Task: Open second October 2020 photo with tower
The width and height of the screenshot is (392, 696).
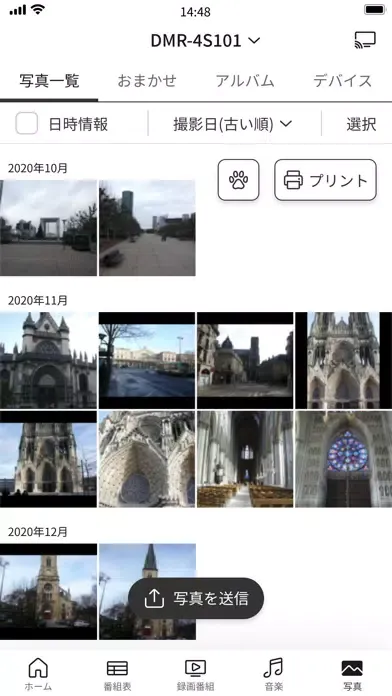Action: point(147,228)
